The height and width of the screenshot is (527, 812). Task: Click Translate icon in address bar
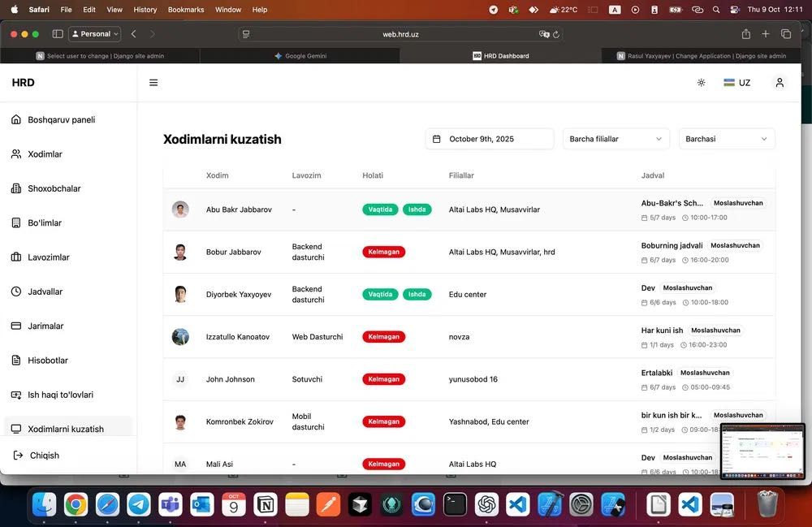coord(544,34)
